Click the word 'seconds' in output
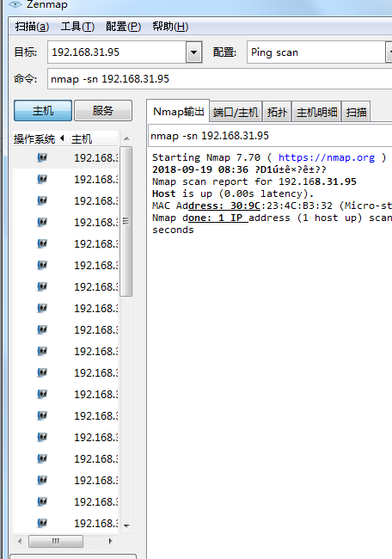Screen dimensions: 392x559 pos(173,230)
